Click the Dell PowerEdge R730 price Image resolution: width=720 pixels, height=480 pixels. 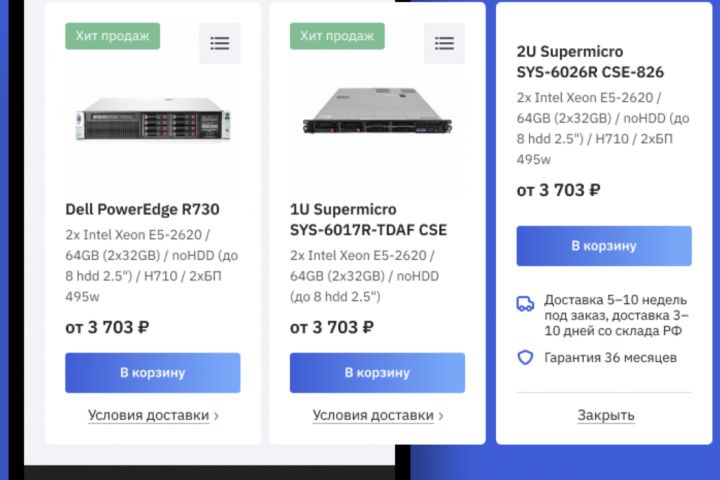pyautogui.click(x=107, y=327)
